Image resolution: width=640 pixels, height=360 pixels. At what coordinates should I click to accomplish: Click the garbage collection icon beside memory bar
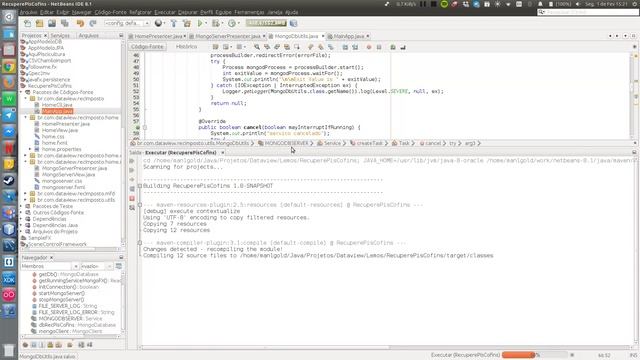click(293, 24)
